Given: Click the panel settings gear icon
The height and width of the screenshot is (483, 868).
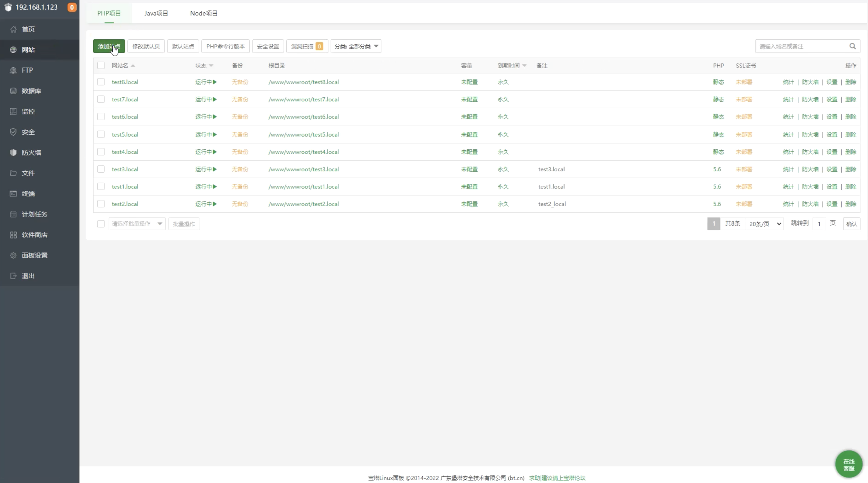Looking at the screenshot, I should click(x=13, y=255).
